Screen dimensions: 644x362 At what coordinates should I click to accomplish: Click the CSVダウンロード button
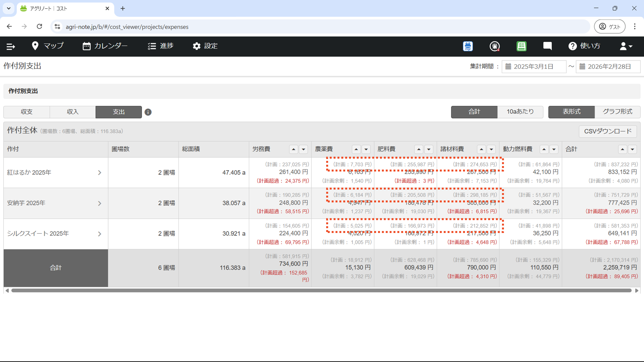point(608,131)
